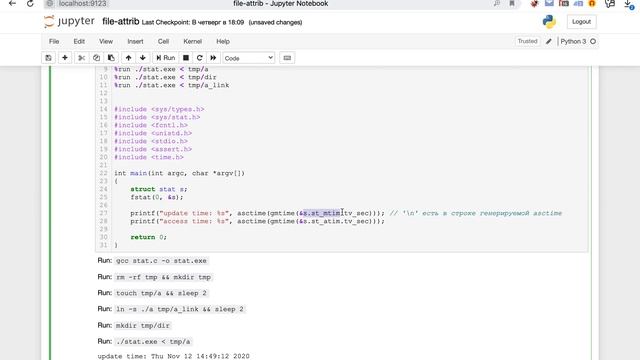640x360 pixels.
Task: Click the Python 3 kernel indicator
Action: pos(573,41)
